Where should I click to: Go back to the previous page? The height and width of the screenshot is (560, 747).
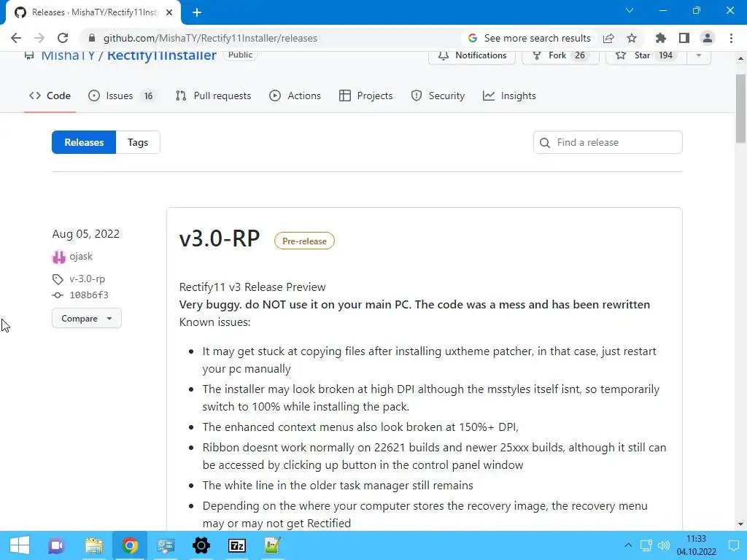[16, 38]
